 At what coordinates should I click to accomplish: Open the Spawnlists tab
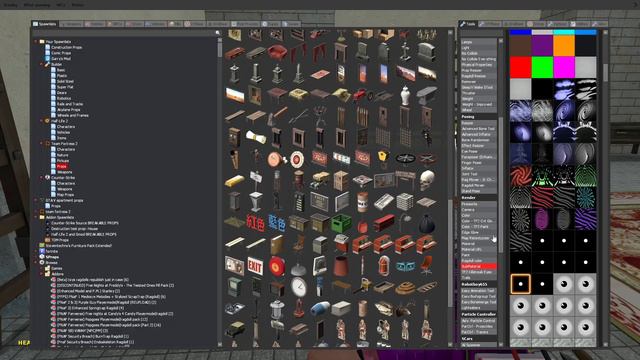(x=45, y=24)
